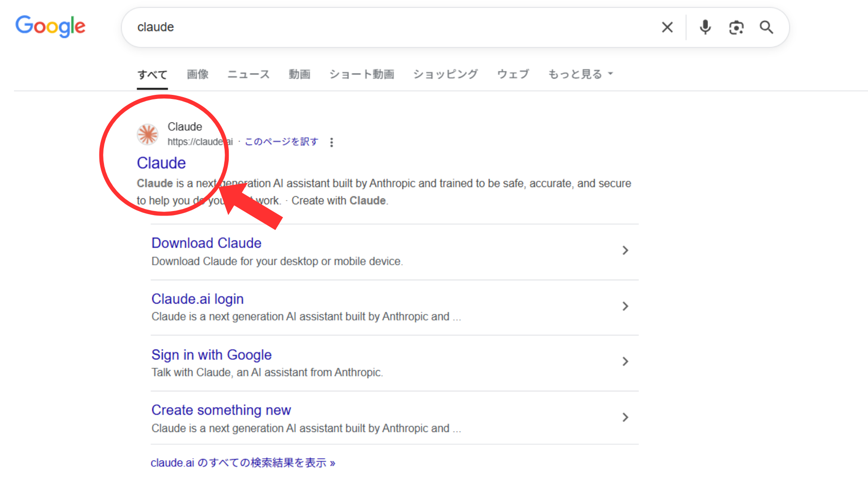Image resolution: width=868 pixels, height=488 pixels.
Task: Switch to the 画像 tab
Action: pos(198,74)
